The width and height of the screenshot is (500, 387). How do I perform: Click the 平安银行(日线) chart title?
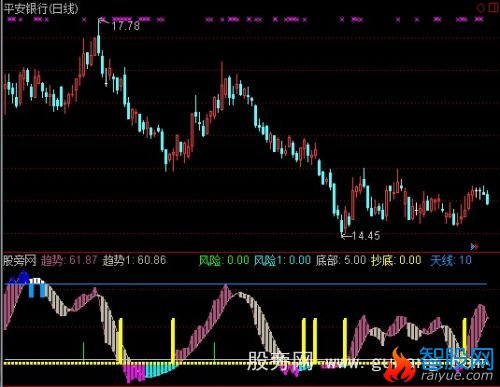40,9
